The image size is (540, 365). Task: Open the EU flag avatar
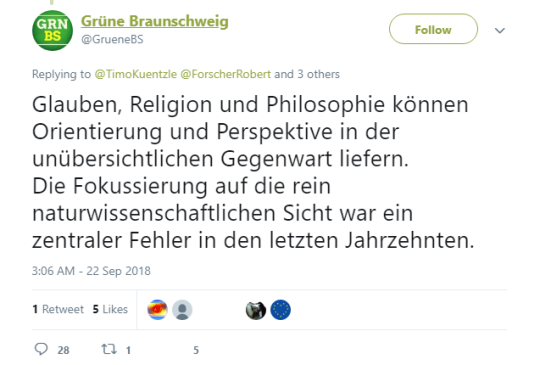pos(280,310)
